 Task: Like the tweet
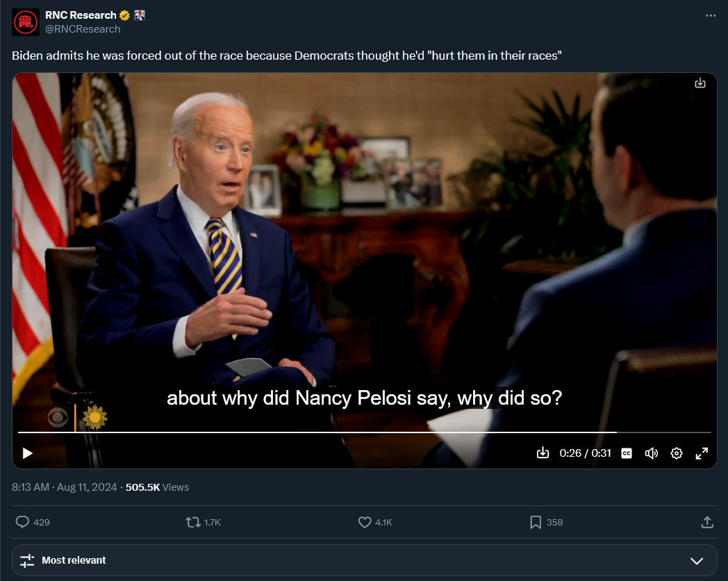click(x=365, y=522)
